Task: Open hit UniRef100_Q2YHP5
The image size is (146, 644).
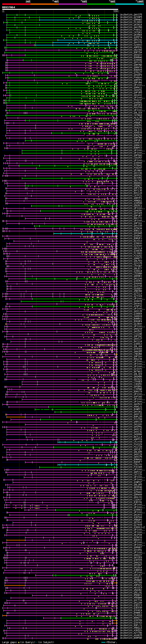Action: pyautogui.click(x=131, y=17)
